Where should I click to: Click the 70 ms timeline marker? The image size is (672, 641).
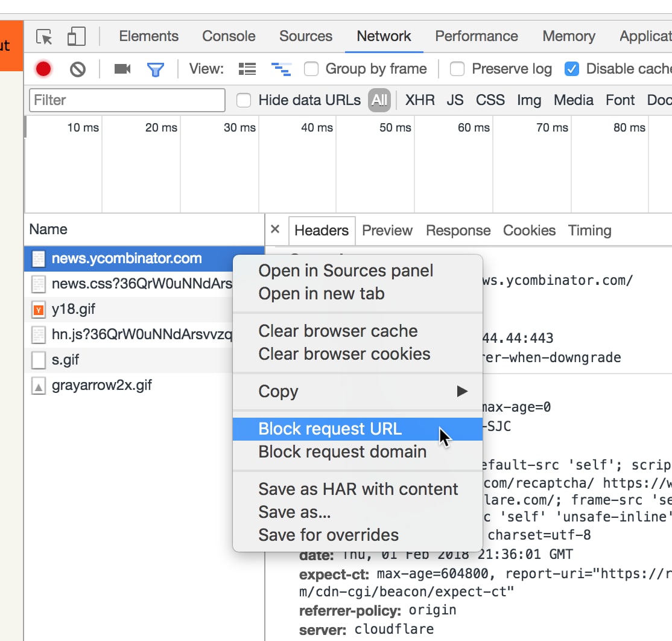pyautogui.click(x=552, y=128)
